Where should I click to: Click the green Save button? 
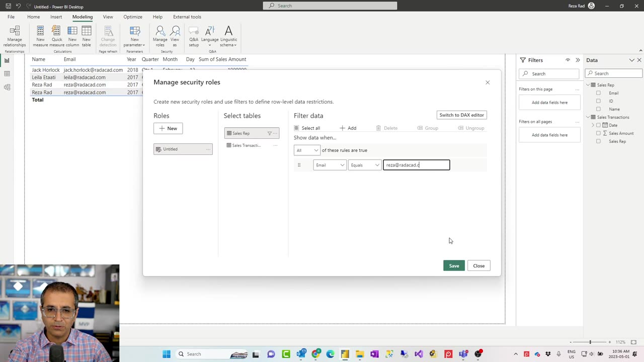click(454, 265)
